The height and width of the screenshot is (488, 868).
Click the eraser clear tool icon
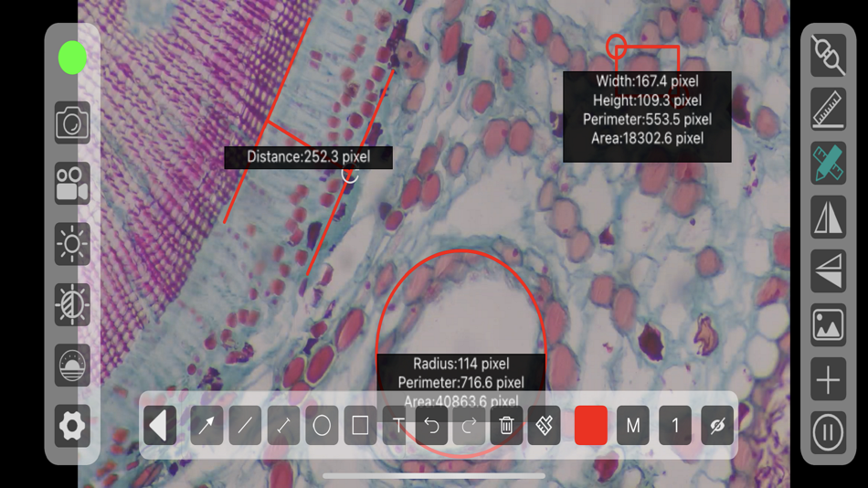click(545, 426)
